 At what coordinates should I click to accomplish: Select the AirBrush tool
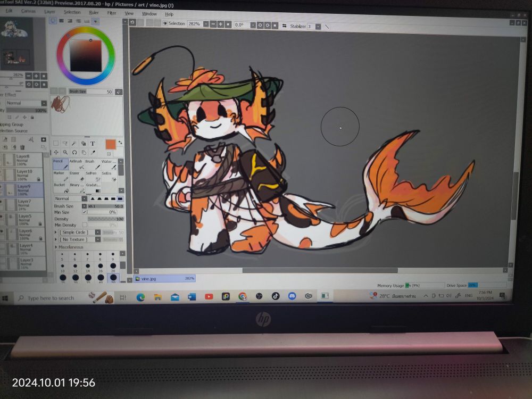pos(76,164)
